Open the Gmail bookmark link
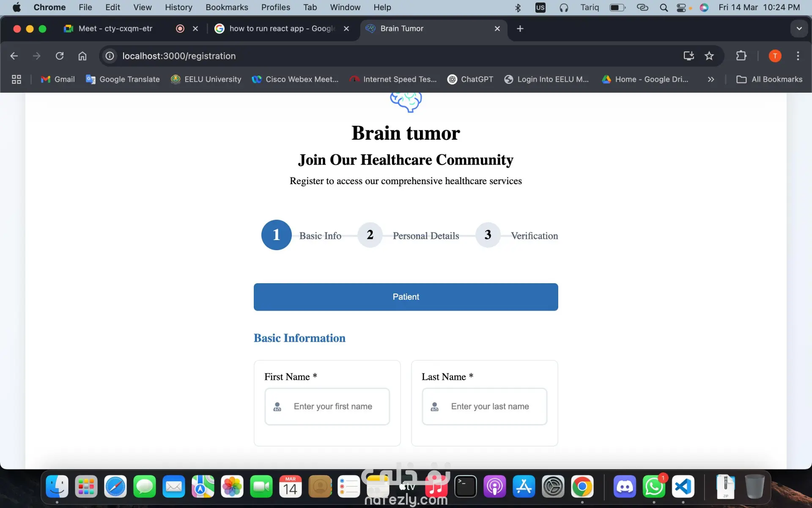Screen dimensions: 812x508 (58, 79)
